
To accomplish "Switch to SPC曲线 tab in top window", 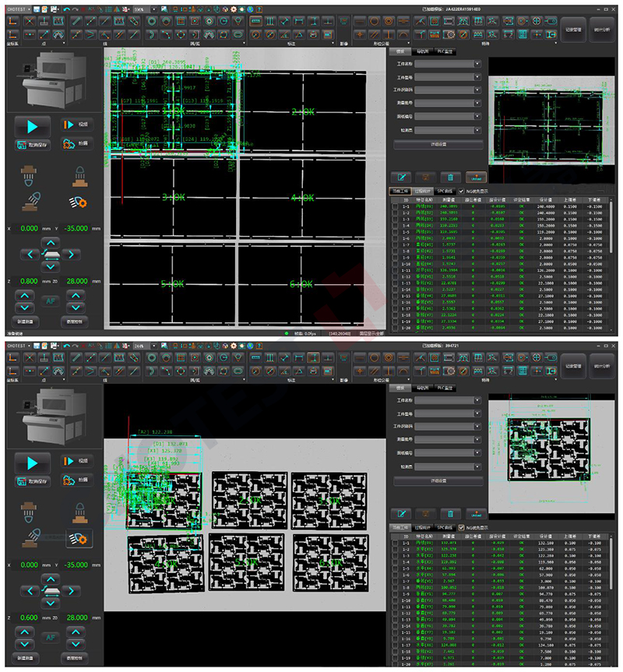I will 445,191.
